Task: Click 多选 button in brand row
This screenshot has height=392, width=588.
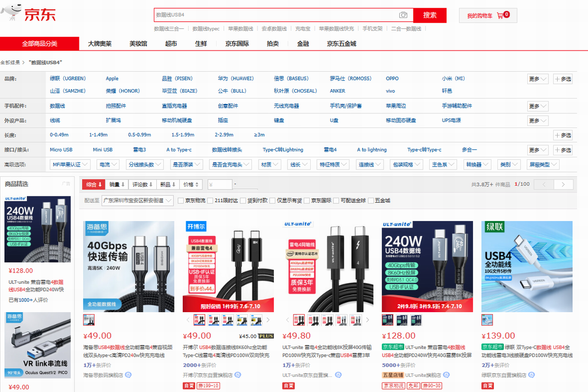Action: [563, 79]
